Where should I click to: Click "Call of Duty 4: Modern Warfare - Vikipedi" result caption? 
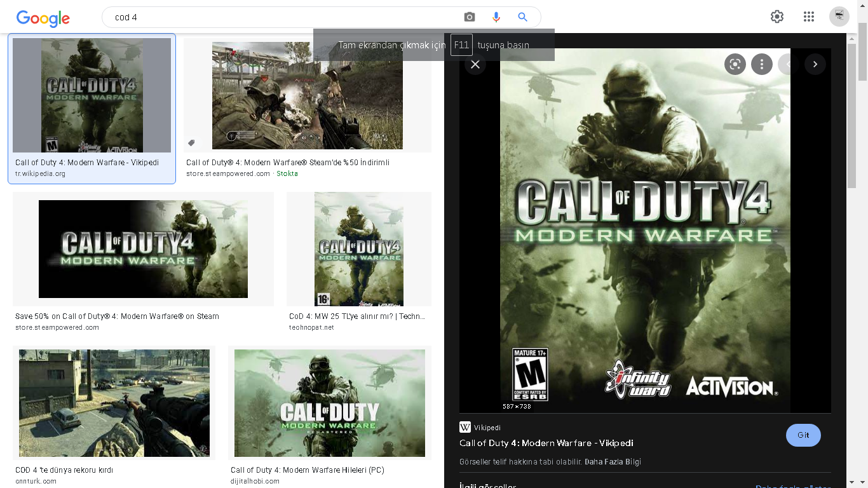click(87, 163)
